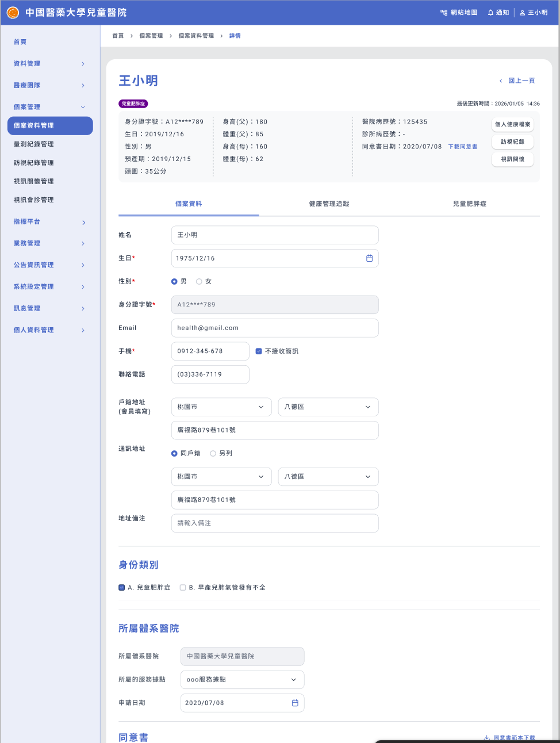
Task: Open the 所屬的服務據點 dropdown
Action: click(x=242, y=680)
